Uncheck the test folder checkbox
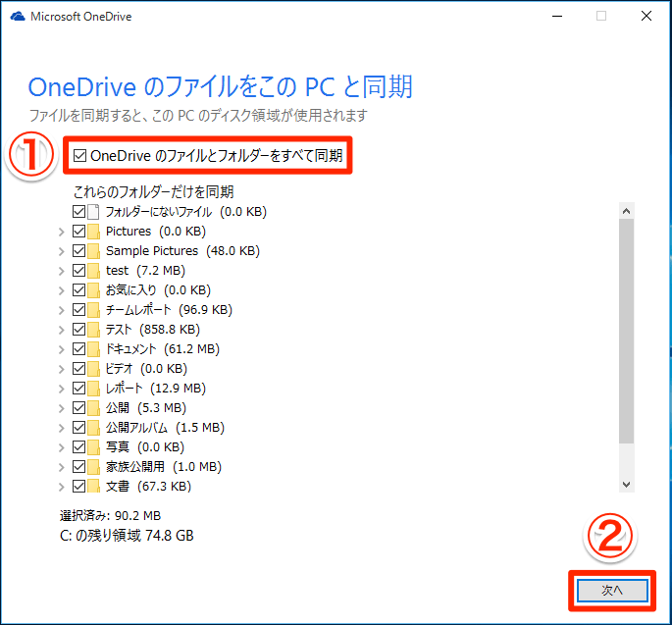This screenshot has height=625, width=672. click(78, 271)
